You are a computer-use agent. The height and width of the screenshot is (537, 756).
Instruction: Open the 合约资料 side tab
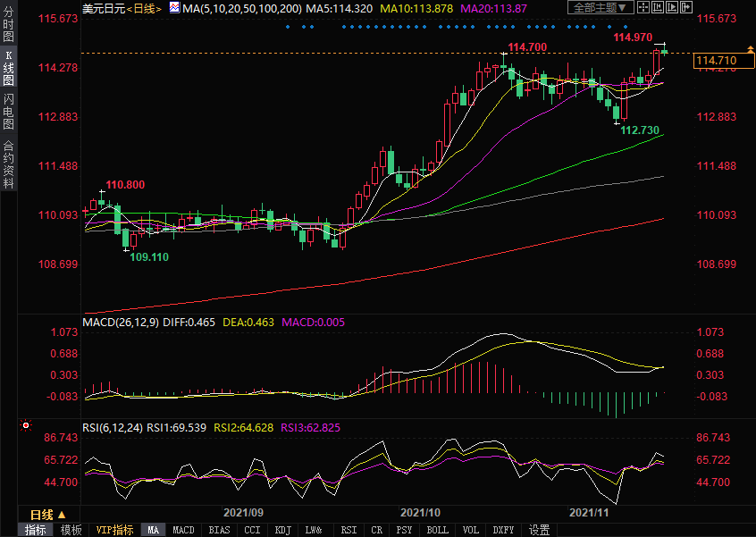pos(8,164)
